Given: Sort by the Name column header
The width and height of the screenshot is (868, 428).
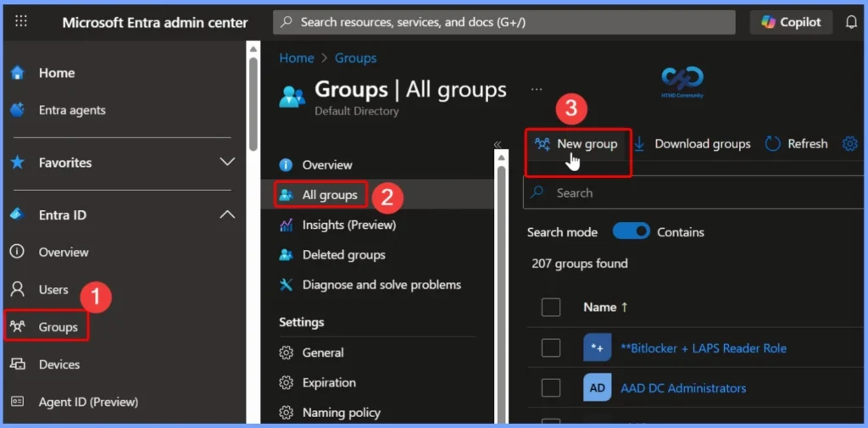Looking at the screenshot, I should click(x=605, y=308).
